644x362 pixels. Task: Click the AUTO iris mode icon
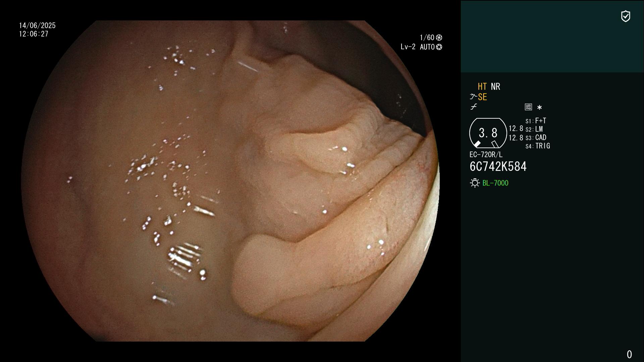(439, 47)
